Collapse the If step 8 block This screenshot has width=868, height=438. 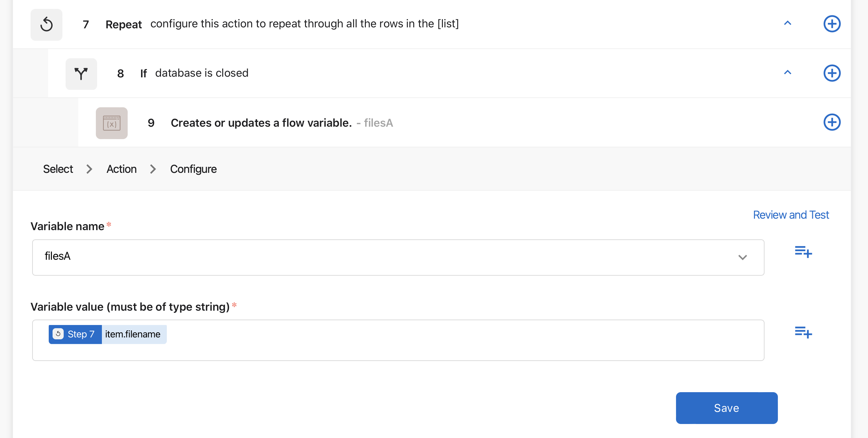click(787, 73)
